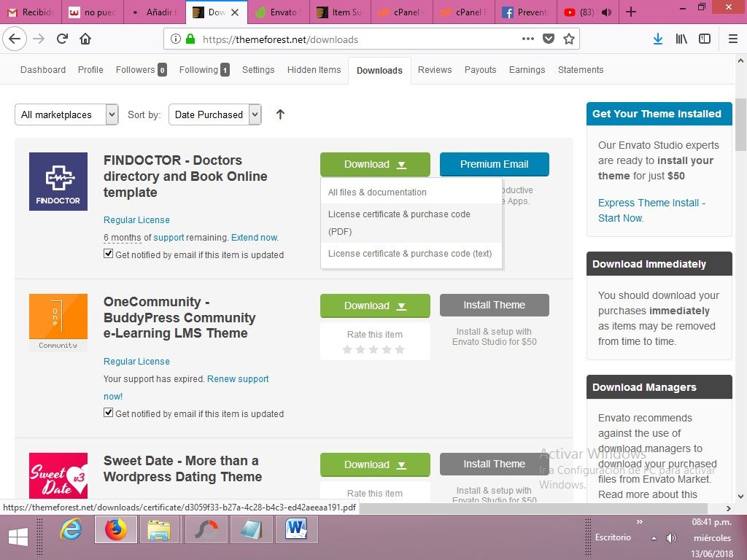Open the Followers tab
Screen dimensions: 747x560
pyautogui.click(x=141, y=70)
